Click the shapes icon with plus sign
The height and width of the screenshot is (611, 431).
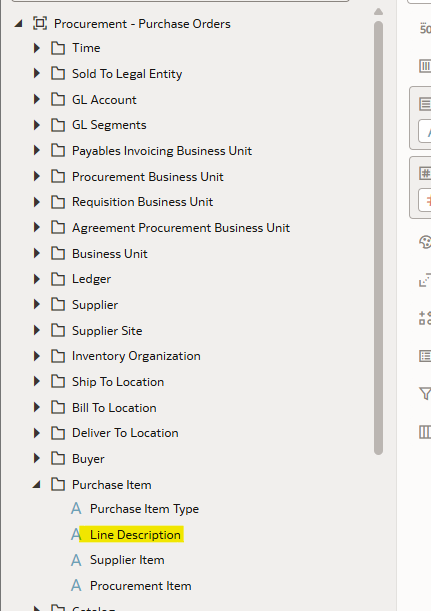[425, 318]
